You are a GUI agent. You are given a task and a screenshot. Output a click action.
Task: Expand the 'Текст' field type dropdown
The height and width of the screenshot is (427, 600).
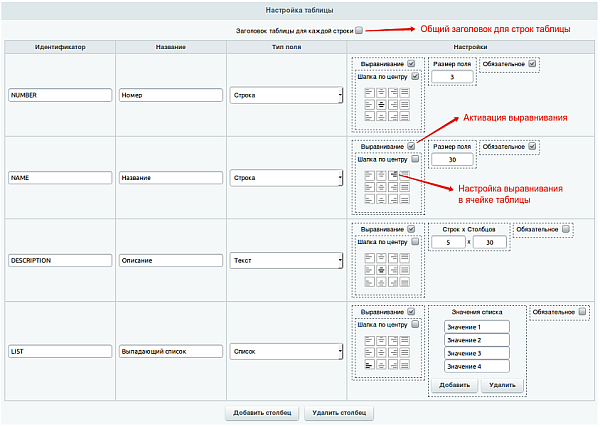286,260
